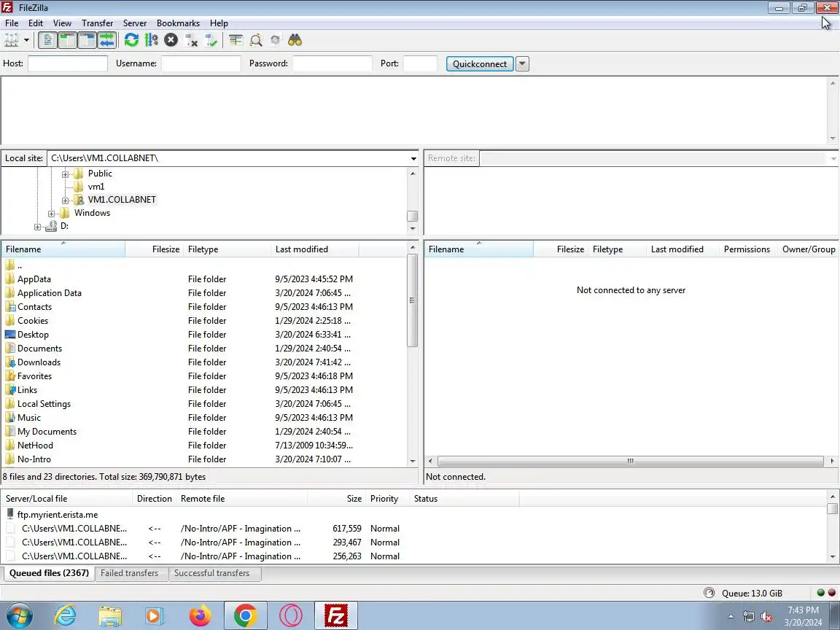This screenshot has height=630, width=840.
Task: Focus the Host input field
Action: click(68, 63)
